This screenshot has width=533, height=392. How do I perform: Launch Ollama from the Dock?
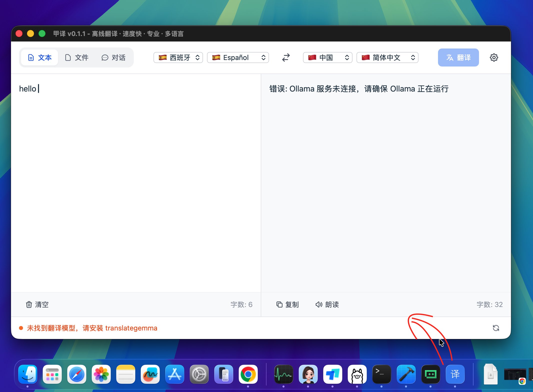click(357, 374)
